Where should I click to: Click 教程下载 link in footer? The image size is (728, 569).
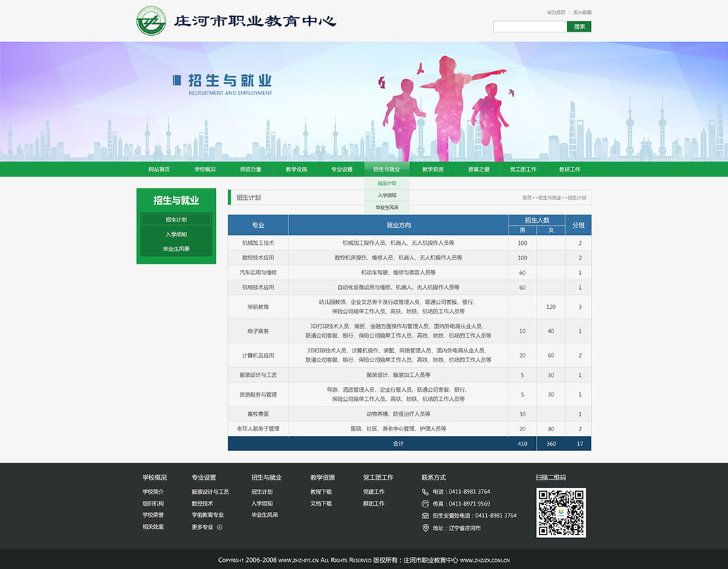click(321, 492)
